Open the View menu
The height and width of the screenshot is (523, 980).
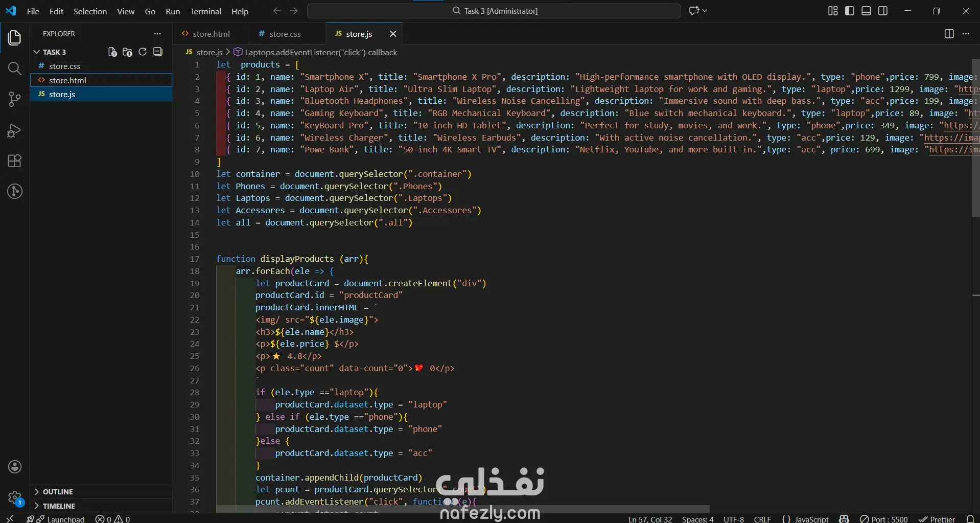126,11
